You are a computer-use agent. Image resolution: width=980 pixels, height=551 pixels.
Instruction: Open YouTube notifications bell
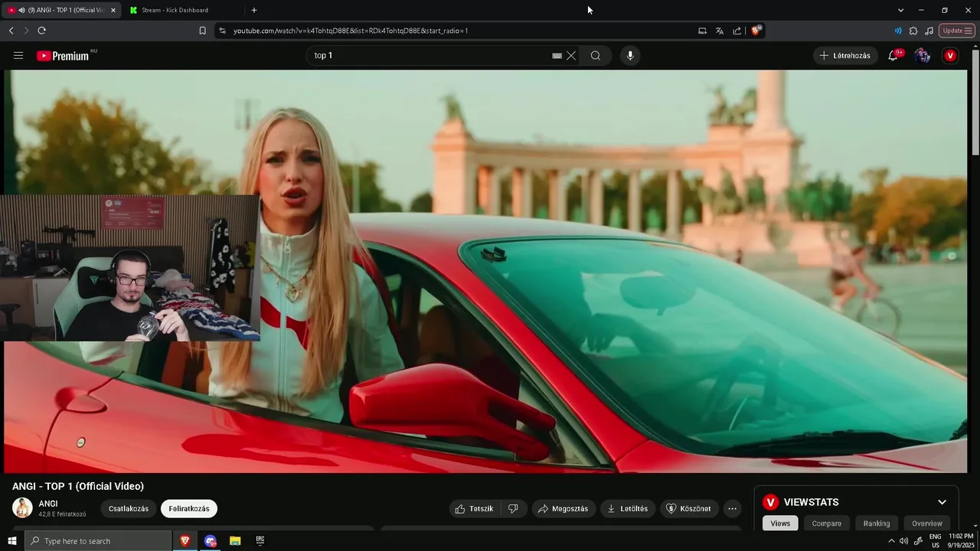coord(893,55)
